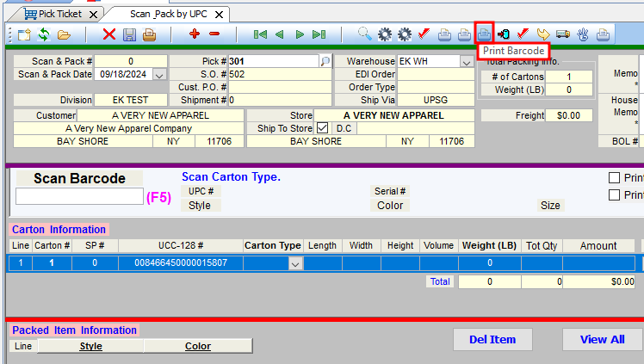
Task: Click the Tot Qty column header
Action: coord(542,245)
